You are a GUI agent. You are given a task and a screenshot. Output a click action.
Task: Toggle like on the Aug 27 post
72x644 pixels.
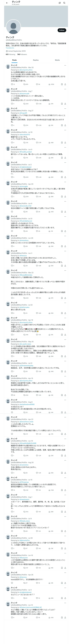click(37, 125)
